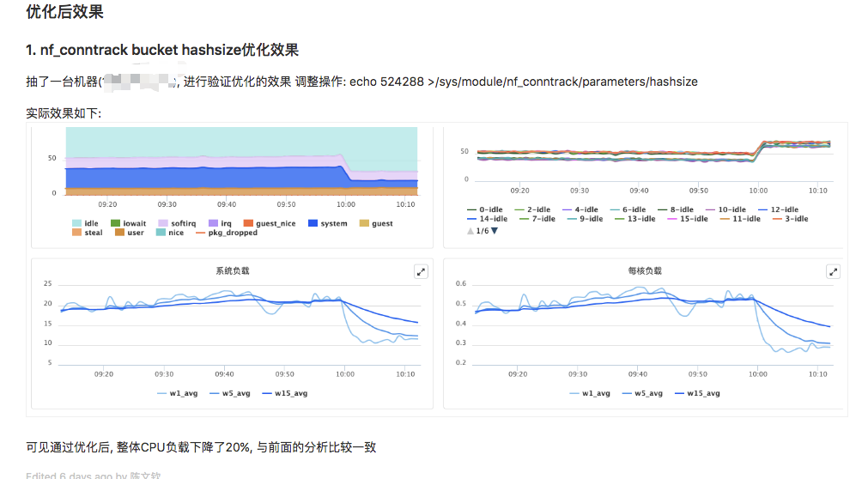Click the 优化后效果 heading
Viewport: 868px width, 479px height.
(64, 12)
